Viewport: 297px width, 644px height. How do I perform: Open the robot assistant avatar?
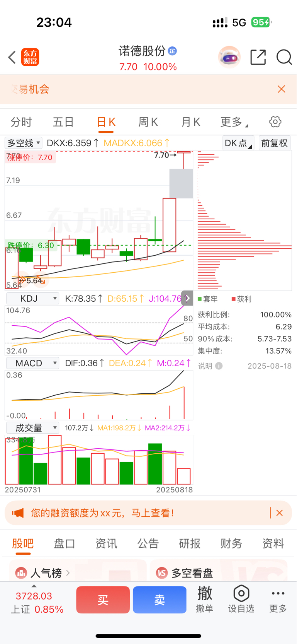coord(229,57)
